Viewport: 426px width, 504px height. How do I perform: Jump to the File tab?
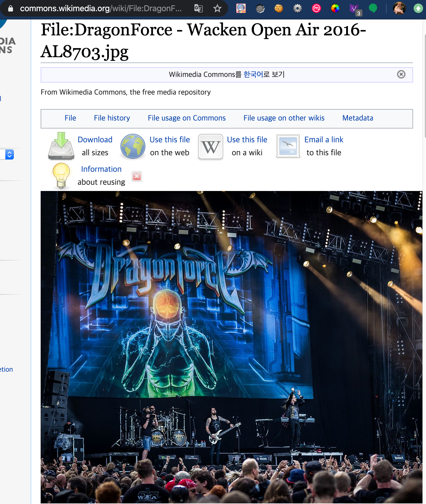click(x=70, y=118)
